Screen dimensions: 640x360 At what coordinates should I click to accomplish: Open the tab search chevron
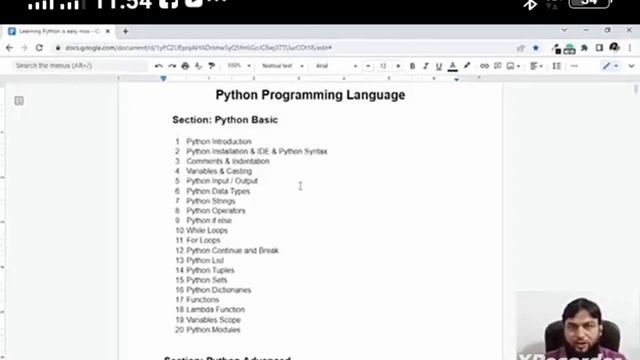pos(564,30)
